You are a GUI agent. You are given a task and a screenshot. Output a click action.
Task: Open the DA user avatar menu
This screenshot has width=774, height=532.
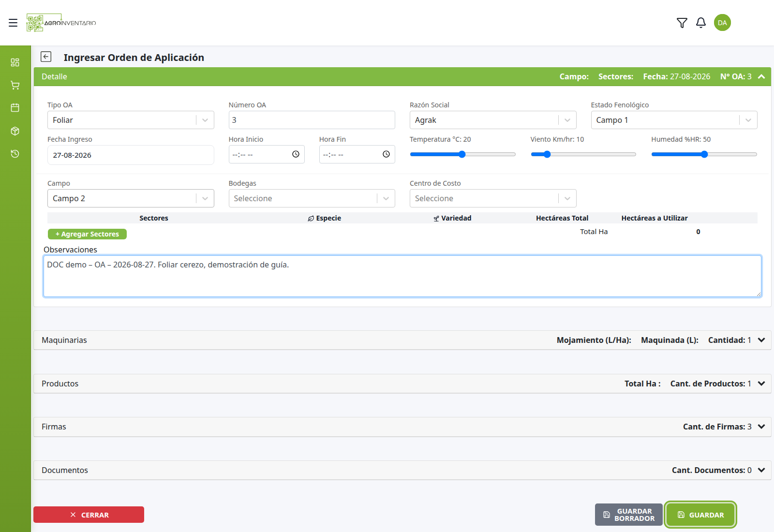(x=722, y=23)
